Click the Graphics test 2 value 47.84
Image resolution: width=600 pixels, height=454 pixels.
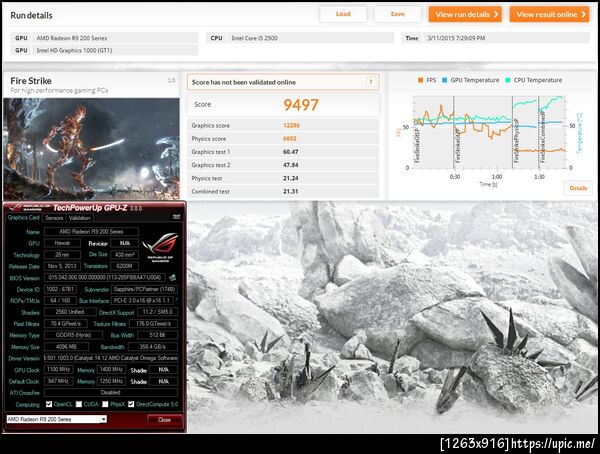291,165
